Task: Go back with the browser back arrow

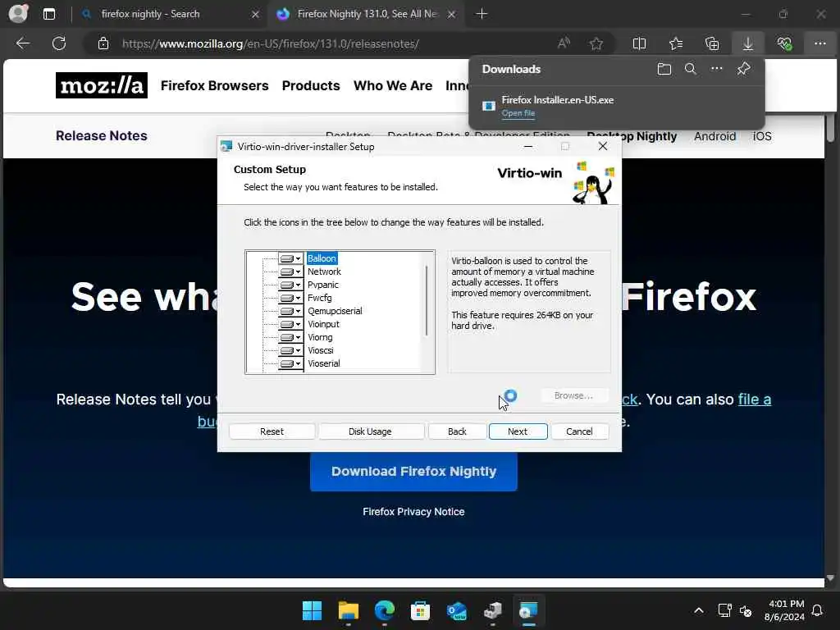Action: click(23, 43)
